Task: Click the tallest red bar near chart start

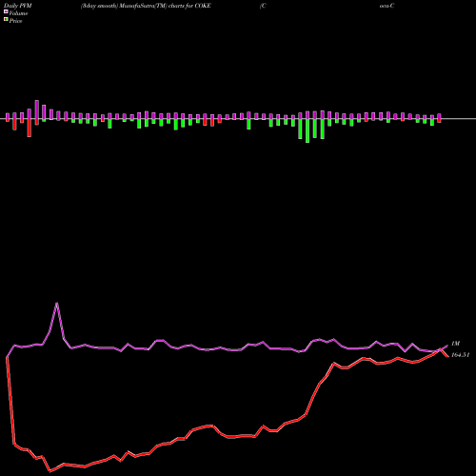Action: 30,128
